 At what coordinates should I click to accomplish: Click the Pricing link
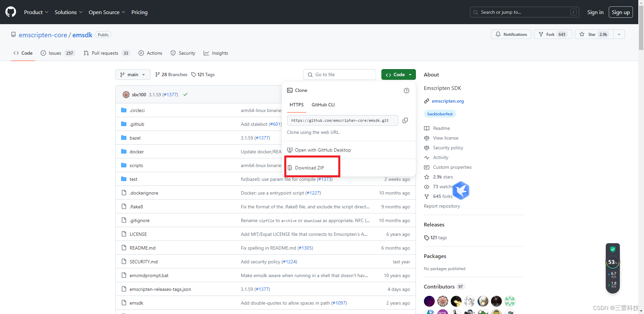coord(140,12)
